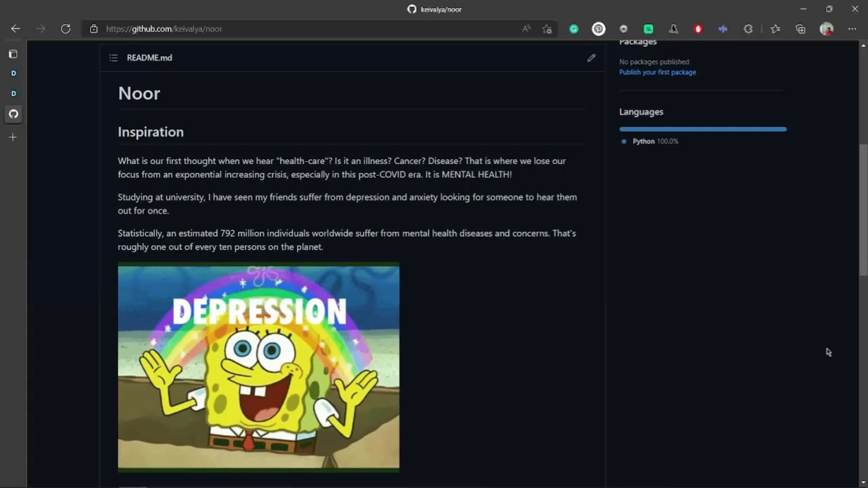Add a new tab with plus button
Screen dimensions: 868x488
pos(13,137)
